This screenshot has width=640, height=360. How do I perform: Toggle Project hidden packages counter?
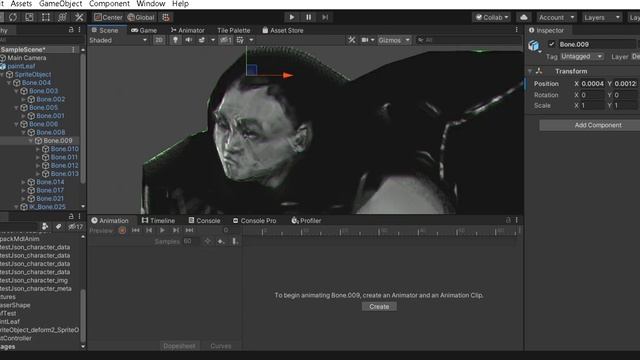(x=76, y=227)
